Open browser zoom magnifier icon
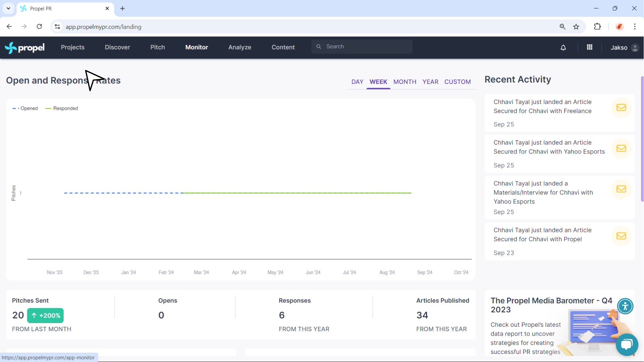The width and height of the screenshot is (644, 362). click(562, 26)
